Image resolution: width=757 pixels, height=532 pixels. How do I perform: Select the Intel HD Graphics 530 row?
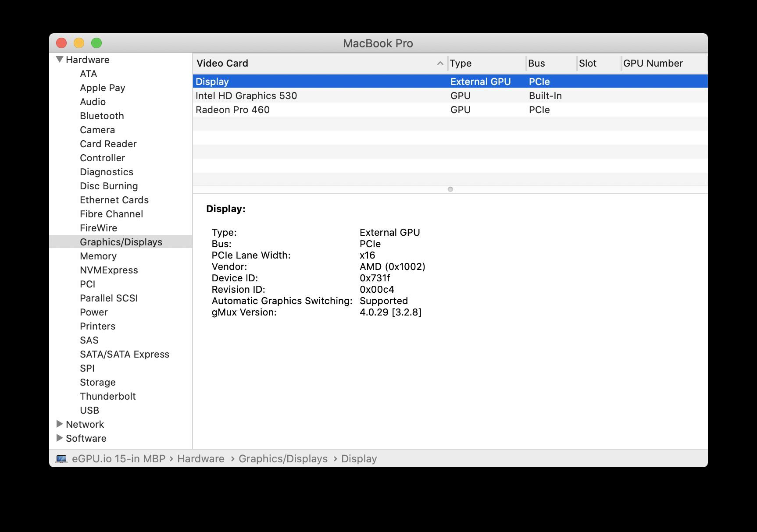246,96
